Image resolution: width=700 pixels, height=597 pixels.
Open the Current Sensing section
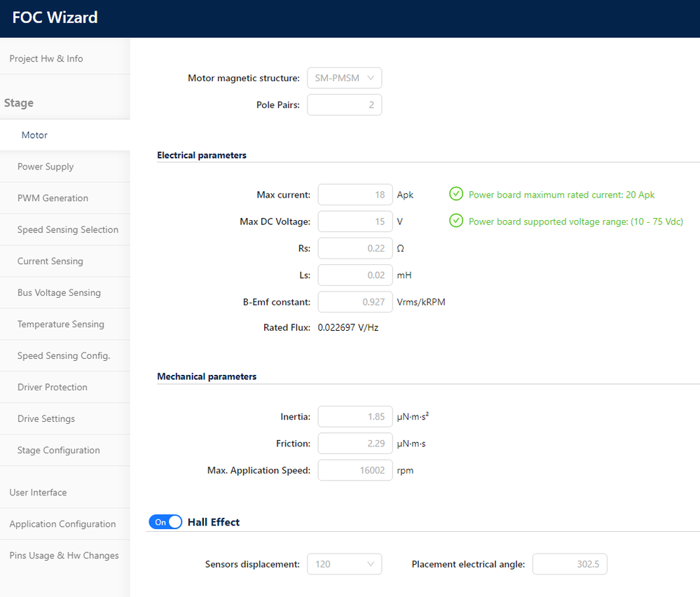tap(50, 261)
